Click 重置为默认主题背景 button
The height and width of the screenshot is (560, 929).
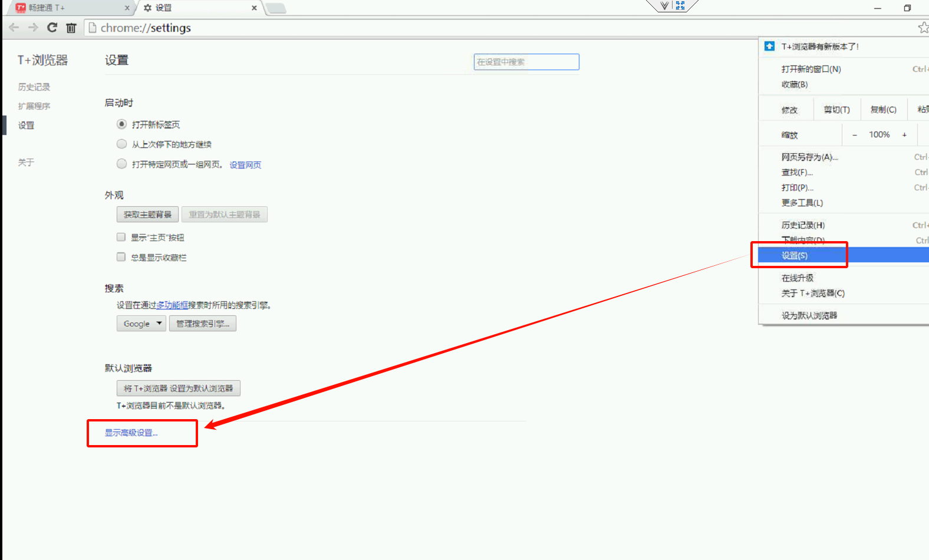(x=225, y=215)
